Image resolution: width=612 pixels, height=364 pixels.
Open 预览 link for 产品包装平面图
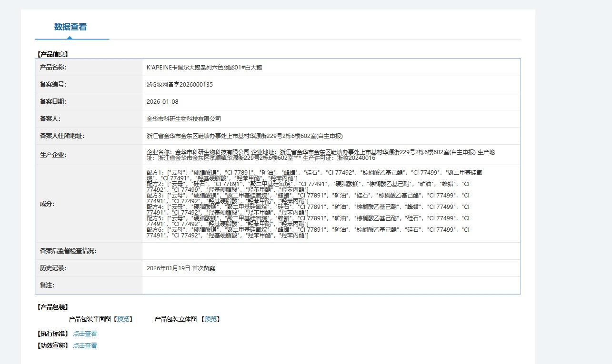point(123,319)
